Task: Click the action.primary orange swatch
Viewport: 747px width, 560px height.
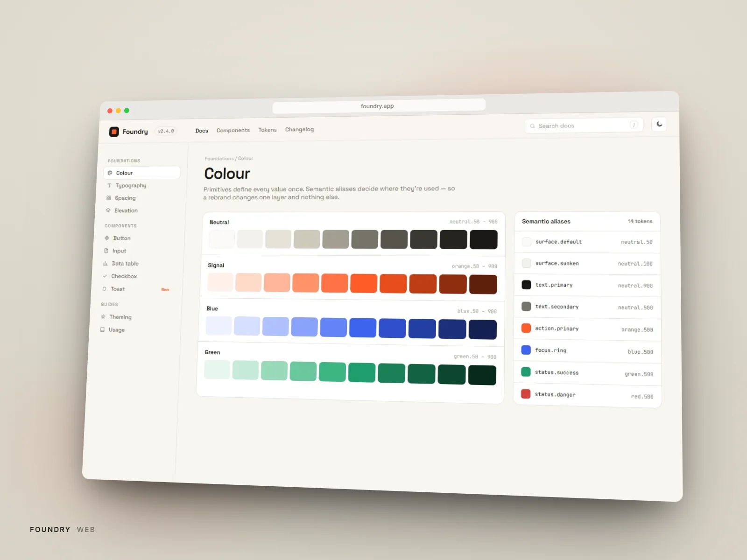Action: (526, 328)
